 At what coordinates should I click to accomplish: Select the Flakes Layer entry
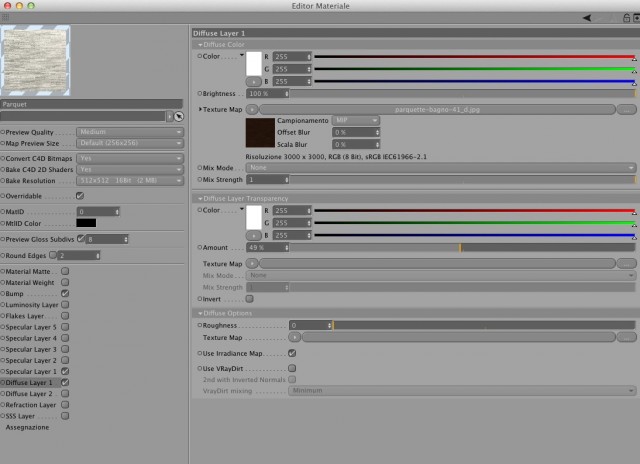[x=25, y=316]
